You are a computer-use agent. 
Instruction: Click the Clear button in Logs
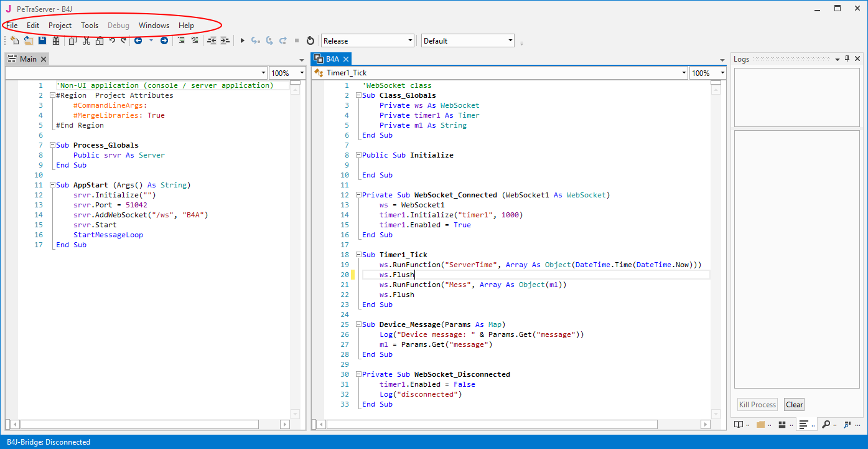pos(794,405)
